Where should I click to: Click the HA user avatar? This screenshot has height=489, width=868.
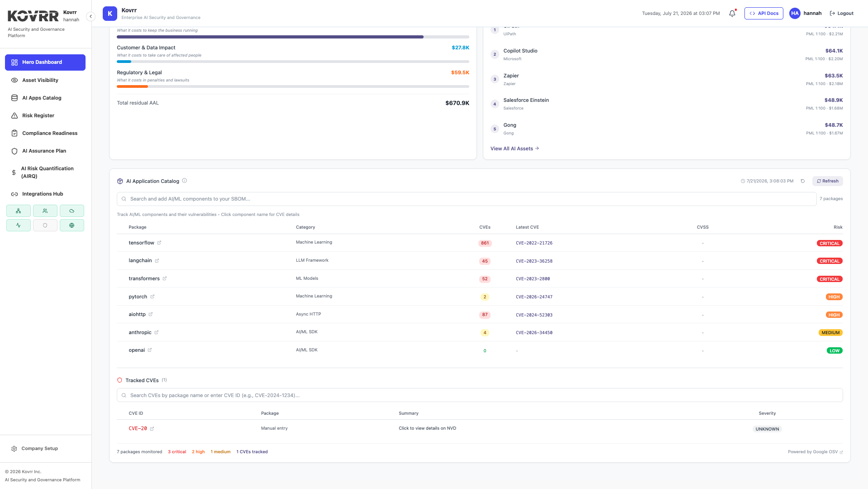(795, 14)
